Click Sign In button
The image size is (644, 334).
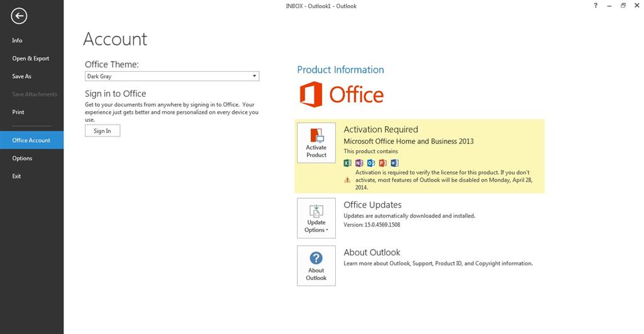coord(103,131)
